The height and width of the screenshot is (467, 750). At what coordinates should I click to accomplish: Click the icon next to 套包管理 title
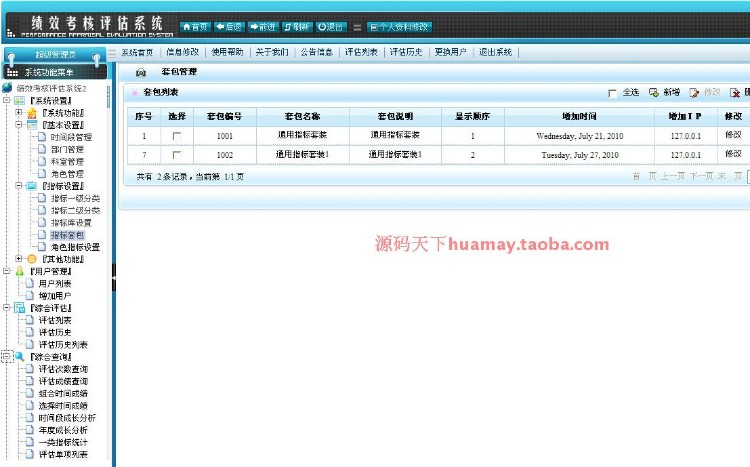click(141, 72)
